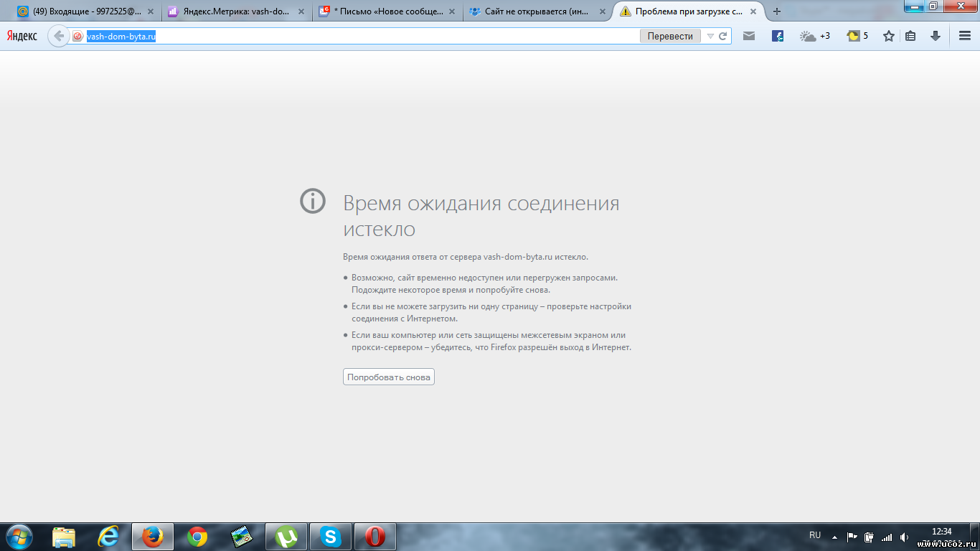Close the 'Сайт не открывается' tab
This screenshot has height=551, width=980.
(x=602, y=11)
